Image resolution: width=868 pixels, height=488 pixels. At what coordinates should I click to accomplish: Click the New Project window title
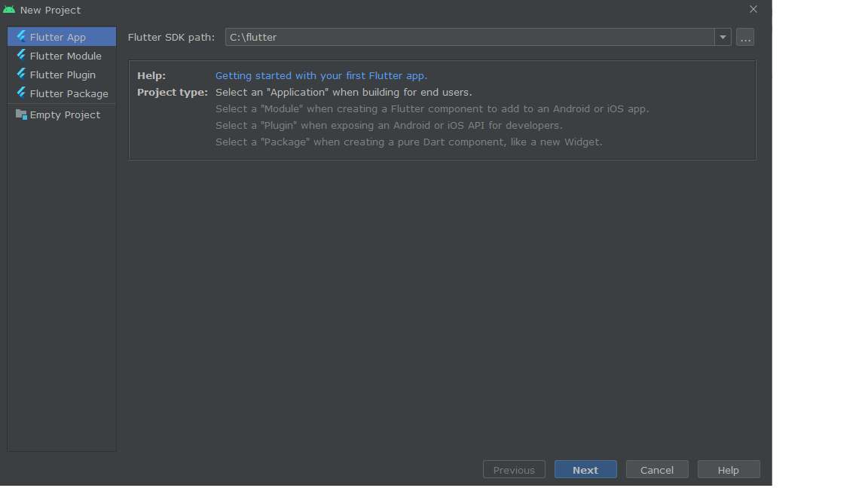(50, 10)
